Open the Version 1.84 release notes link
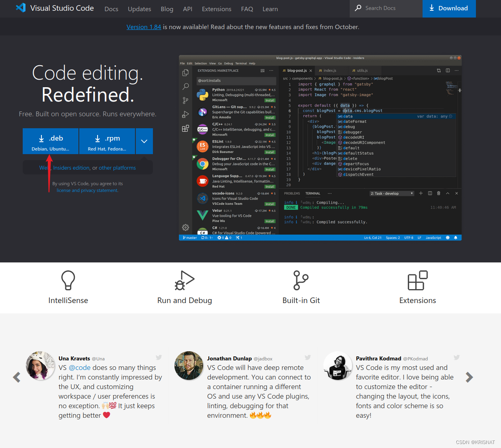The height and width of the screenshot is (448, 501). 144,27
